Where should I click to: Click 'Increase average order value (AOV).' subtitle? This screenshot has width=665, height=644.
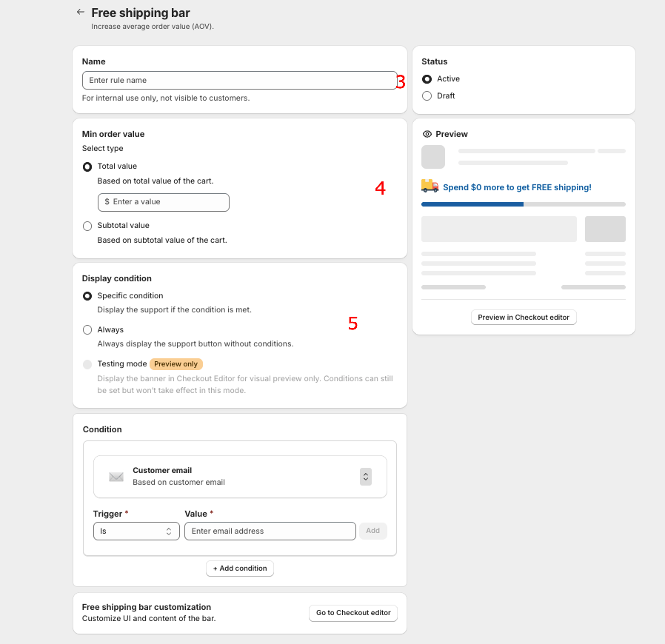(153, 27)
